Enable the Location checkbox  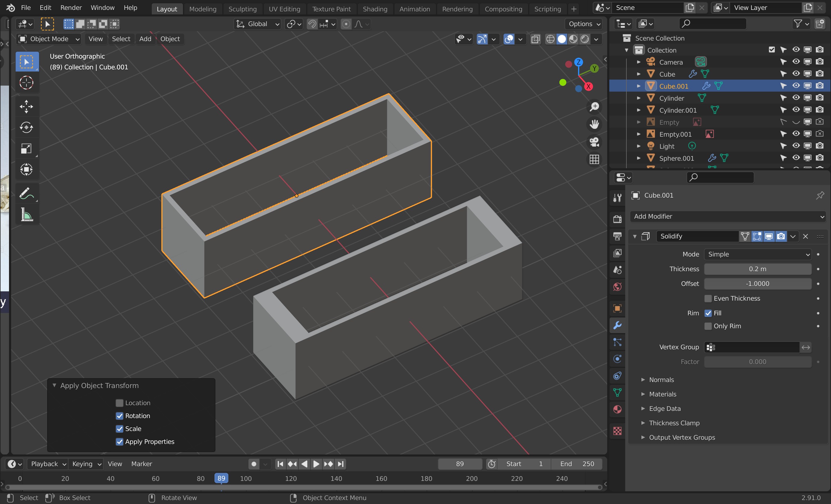tap(119, 403)
